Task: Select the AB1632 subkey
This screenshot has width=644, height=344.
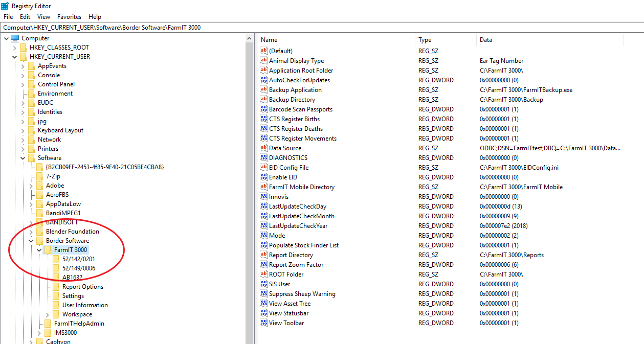Action: (x=73, y=278)
